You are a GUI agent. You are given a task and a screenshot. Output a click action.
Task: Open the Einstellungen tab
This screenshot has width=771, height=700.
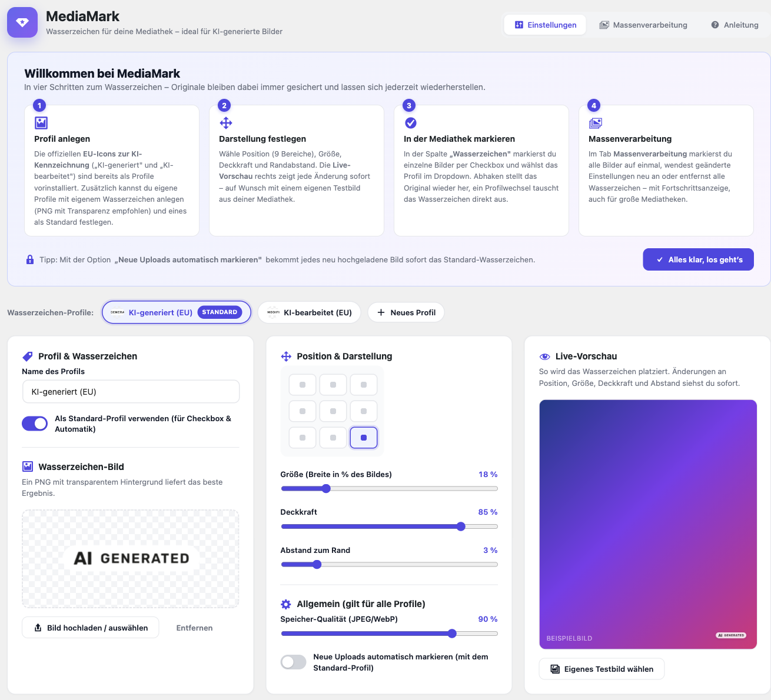tap(545, 25)
